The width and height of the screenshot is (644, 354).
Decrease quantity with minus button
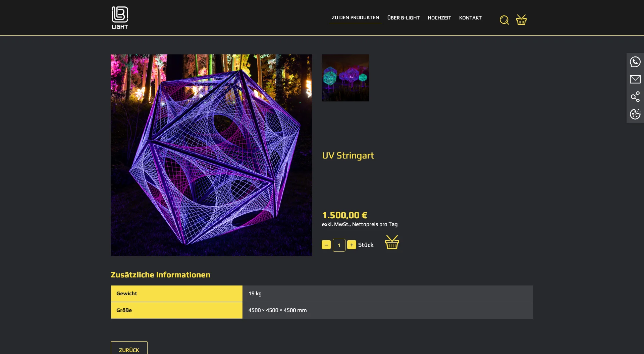326,245
